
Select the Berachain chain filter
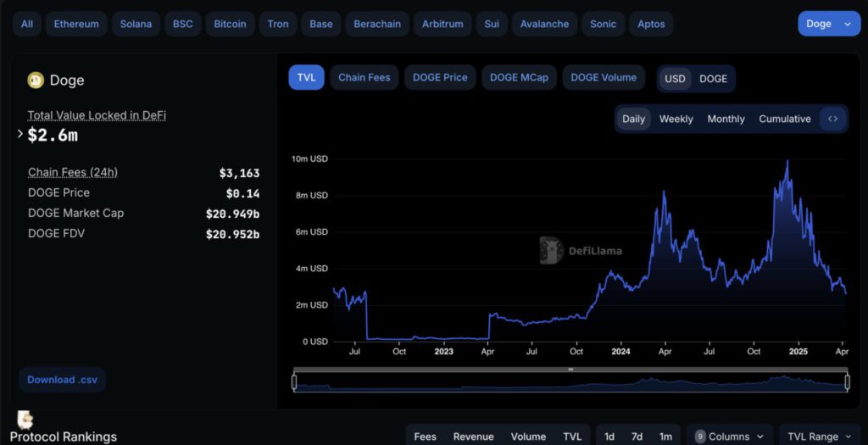[x=377, y=25]
